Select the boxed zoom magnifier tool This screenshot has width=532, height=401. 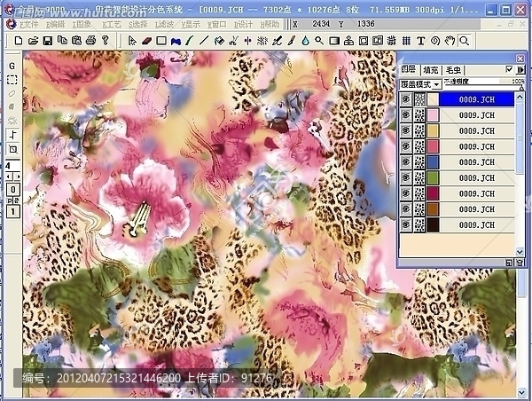tap(464, 41)
